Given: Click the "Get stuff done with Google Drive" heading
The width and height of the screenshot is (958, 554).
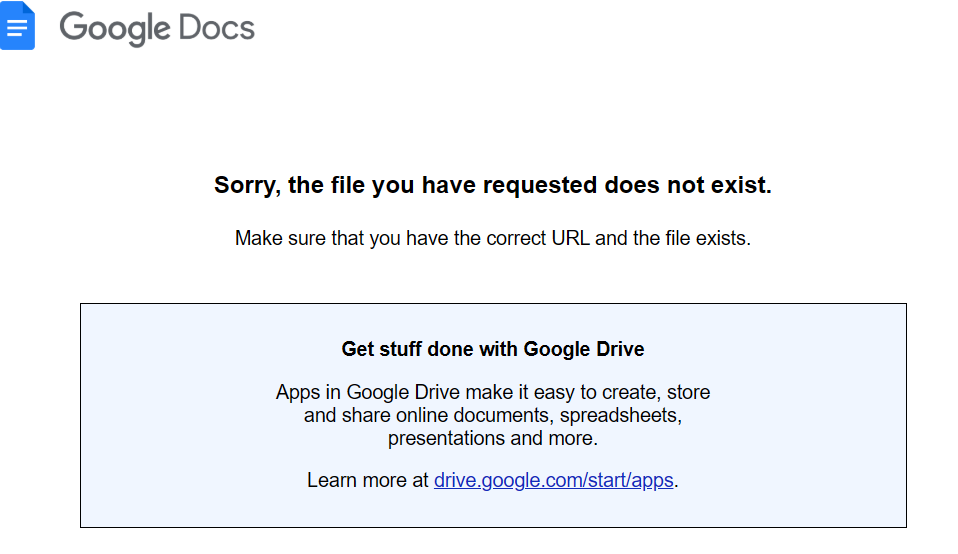Looking at the screenshot, I should point(493,349).
